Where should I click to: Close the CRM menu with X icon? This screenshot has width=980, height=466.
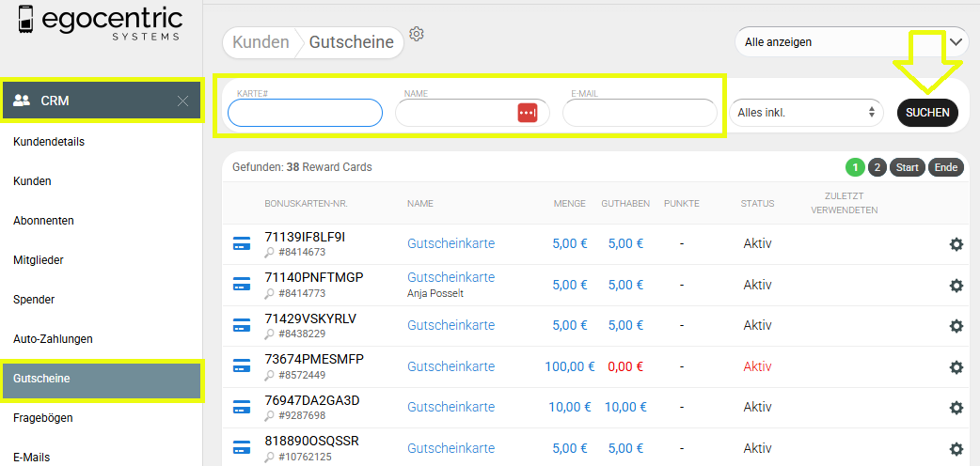(x=182, y=101)
